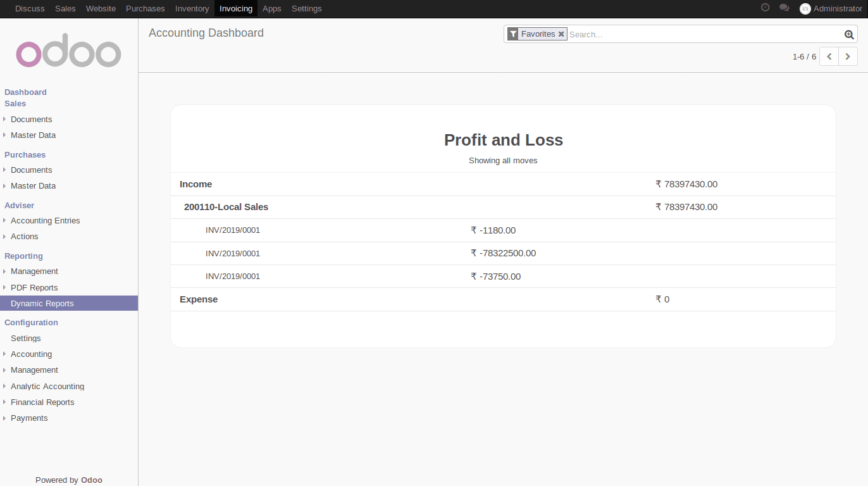This screenshot has height=486, width=868.
Task: Click the ₹ -78322500.00 amount
Action: coord(504,253)
